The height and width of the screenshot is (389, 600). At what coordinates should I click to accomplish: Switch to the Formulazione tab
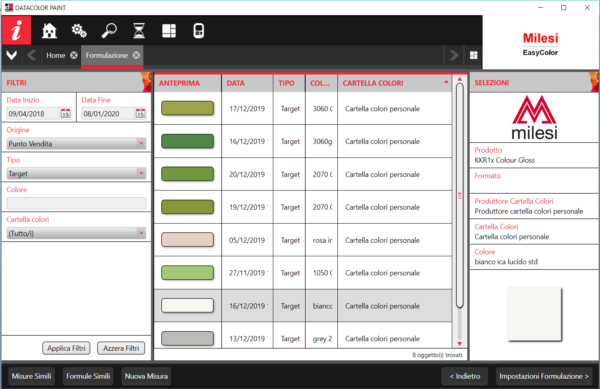coord(106,55)
